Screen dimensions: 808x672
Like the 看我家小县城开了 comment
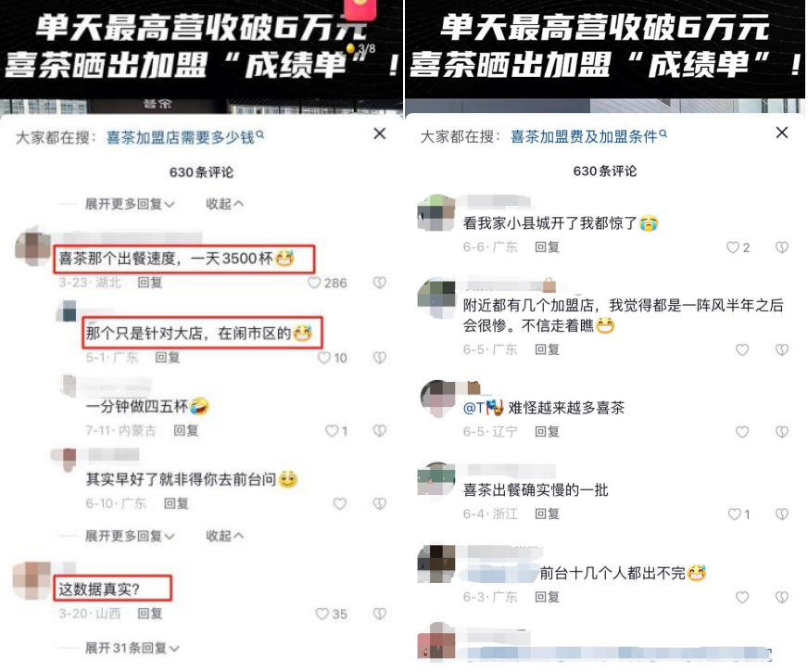click(732, 247)
